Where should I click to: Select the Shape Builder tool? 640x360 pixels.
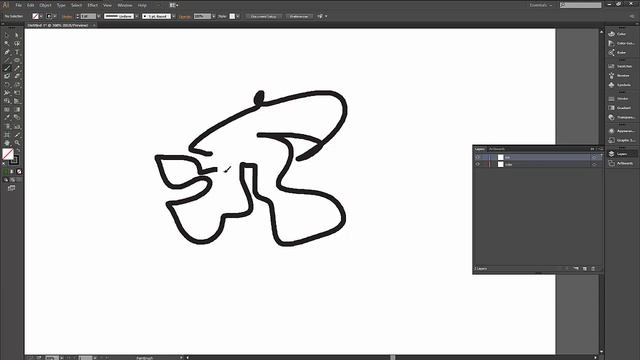pos(7,101)
